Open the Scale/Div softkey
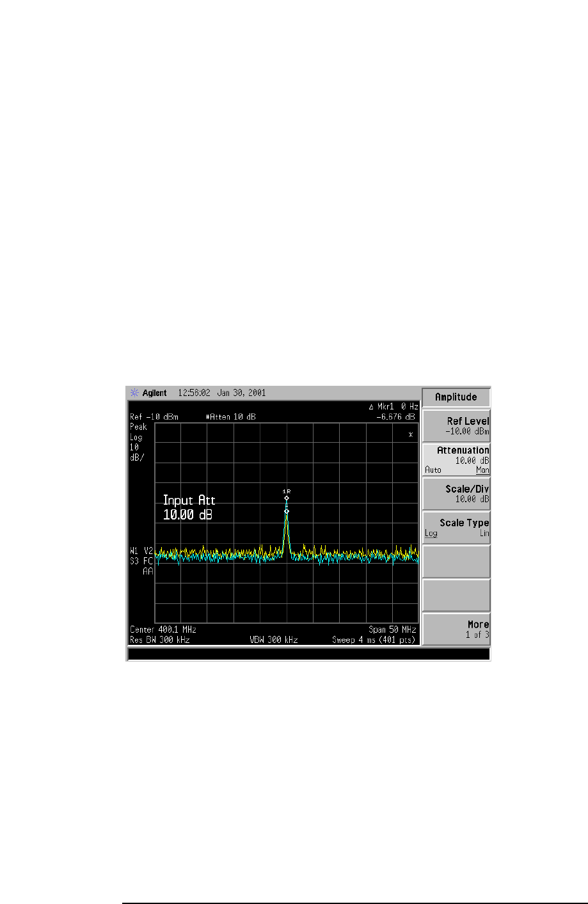The width and height of the screenshot is (588, 904). [456, 493]
